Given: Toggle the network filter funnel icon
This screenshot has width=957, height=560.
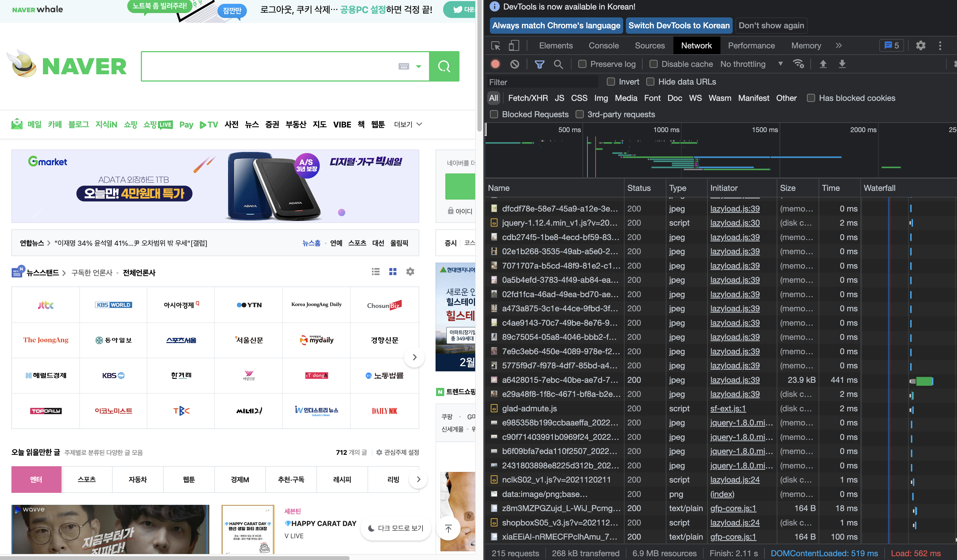Looking at the screenshot, I should coord(539,64).
